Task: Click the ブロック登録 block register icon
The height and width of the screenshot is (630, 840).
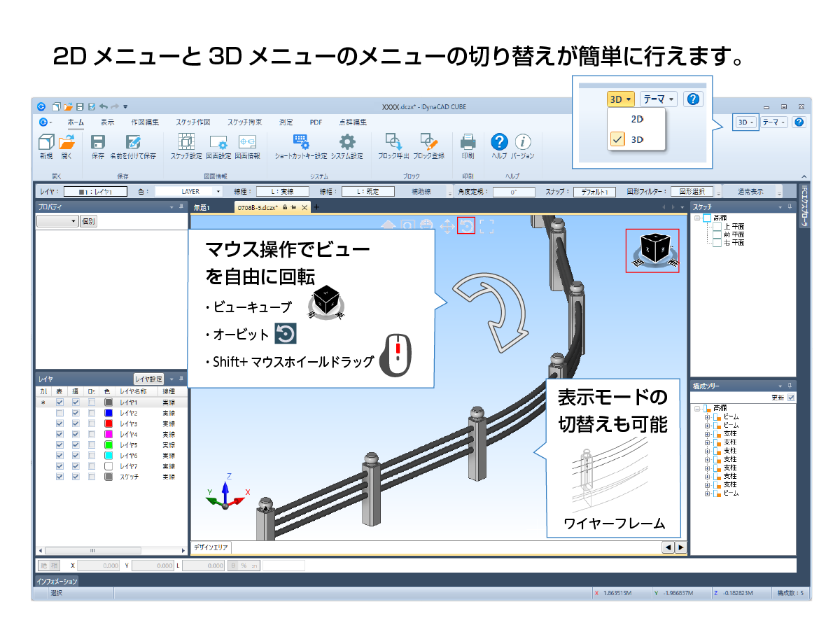Action: tap(428, 142)
